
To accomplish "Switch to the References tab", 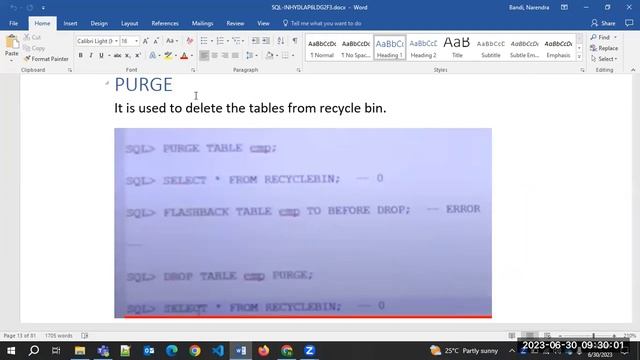I will click(x=165, y=23).
